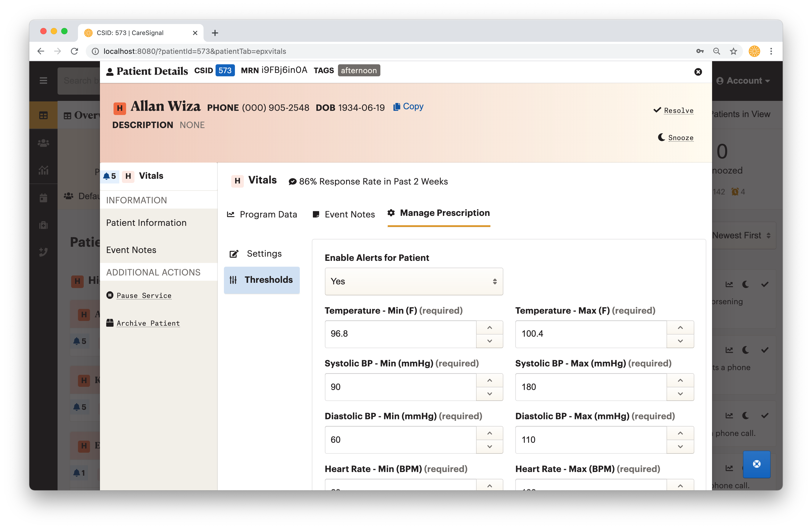
Task: Click the CSID 573 badge
Action: [x=225, y=71]
